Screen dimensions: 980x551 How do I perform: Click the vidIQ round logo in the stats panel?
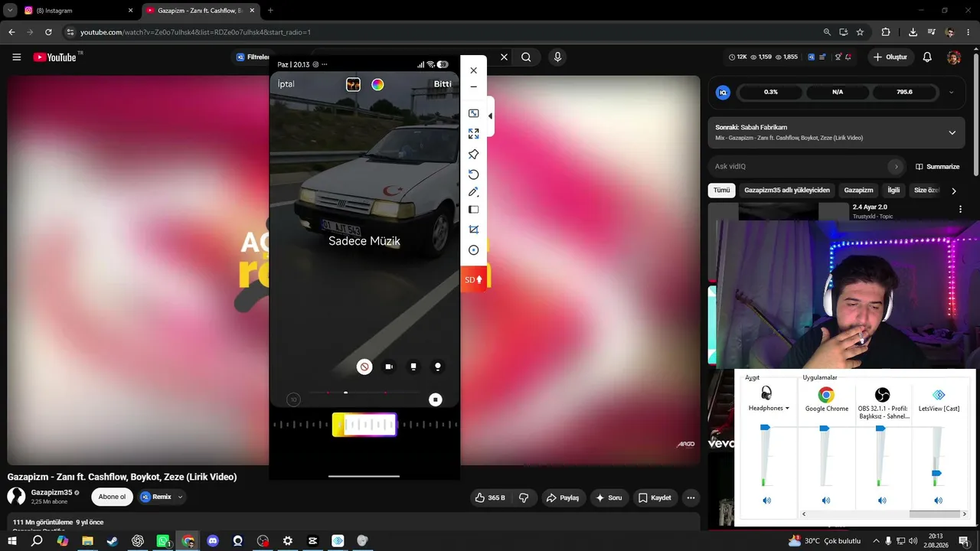[723, 92]
